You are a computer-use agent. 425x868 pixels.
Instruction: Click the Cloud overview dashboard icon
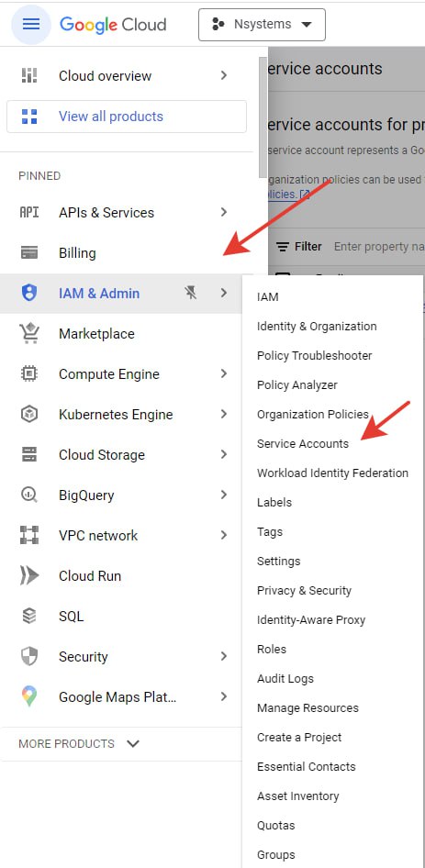pyautogui.click(x=29, y=76)
